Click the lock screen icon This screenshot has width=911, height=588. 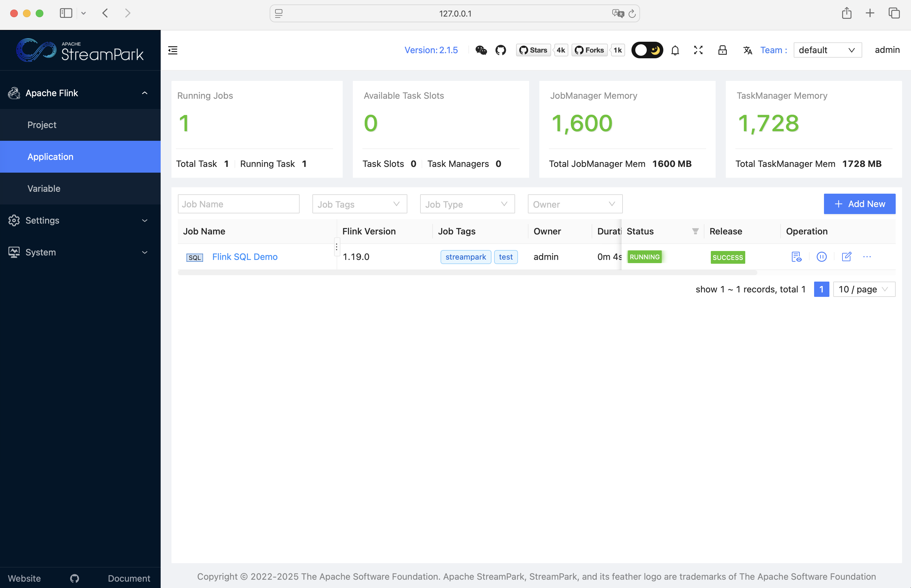[722, 50]
